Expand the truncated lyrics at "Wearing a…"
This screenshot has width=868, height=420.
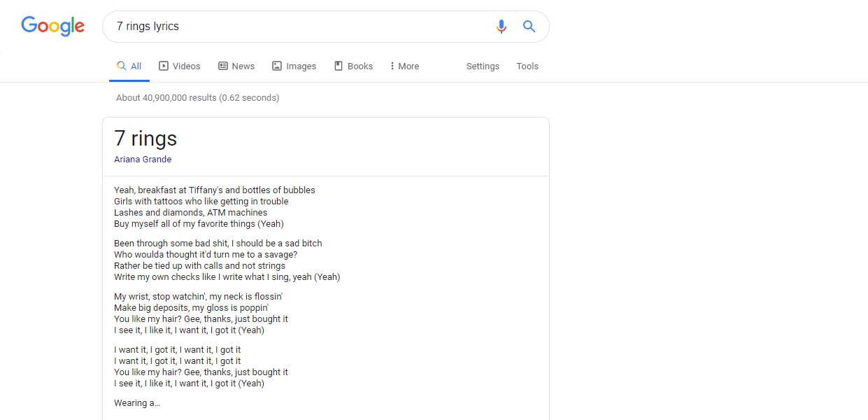(137, 403)
